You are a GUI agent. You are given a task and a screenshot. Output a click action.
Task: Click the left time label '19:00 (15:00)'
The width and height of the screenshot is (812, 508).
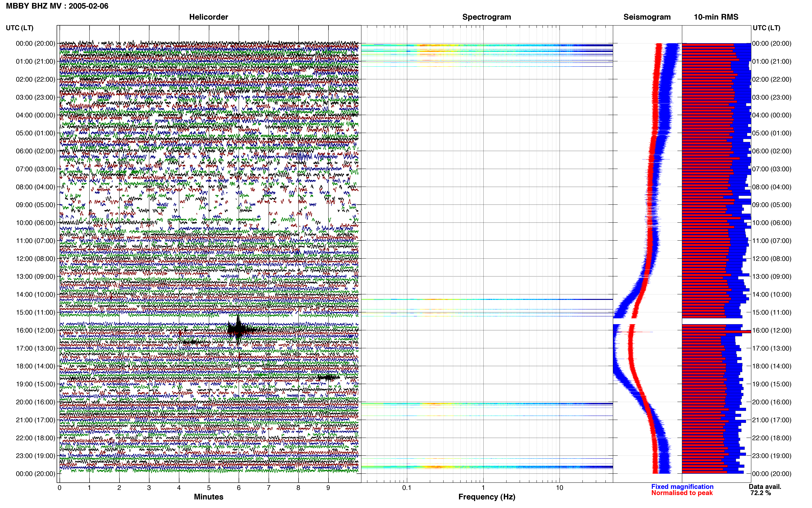pos(35,384)
